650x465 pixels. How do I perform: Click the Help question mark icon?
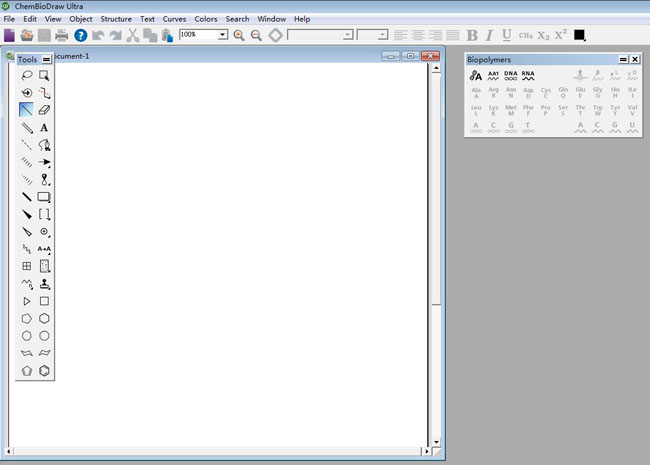pos(81,35)
